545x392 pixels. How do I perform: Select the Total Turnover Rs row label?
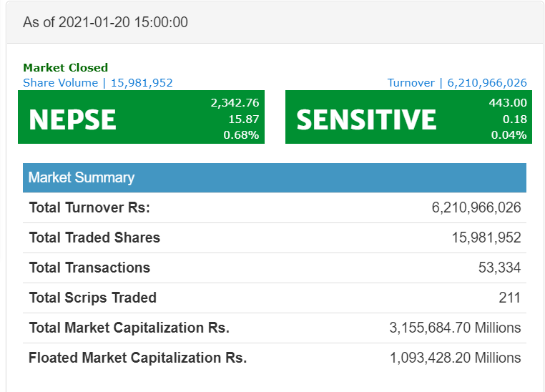(x=89, y=207)
